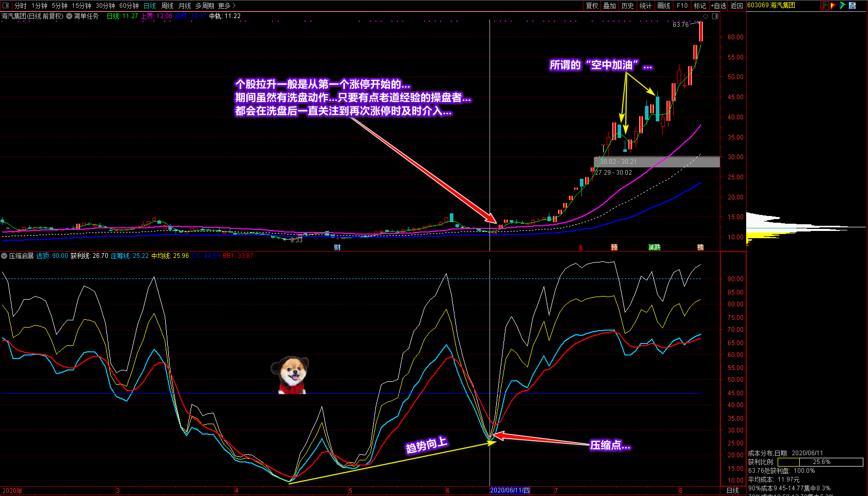The height and width of the screenshot is (496, 868).
Task: Click the 逃顶: 90.00 indicator value
Action: click(x=52, y=256)
